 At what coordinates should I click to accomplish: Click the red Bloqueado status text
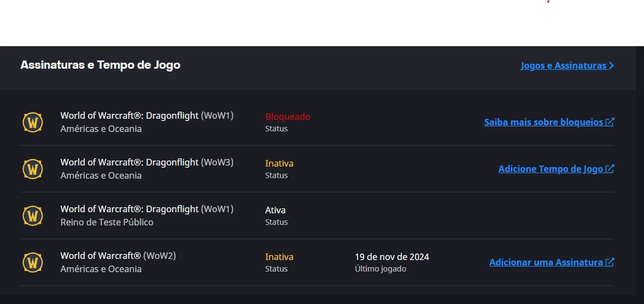click(x=288, y=117)
